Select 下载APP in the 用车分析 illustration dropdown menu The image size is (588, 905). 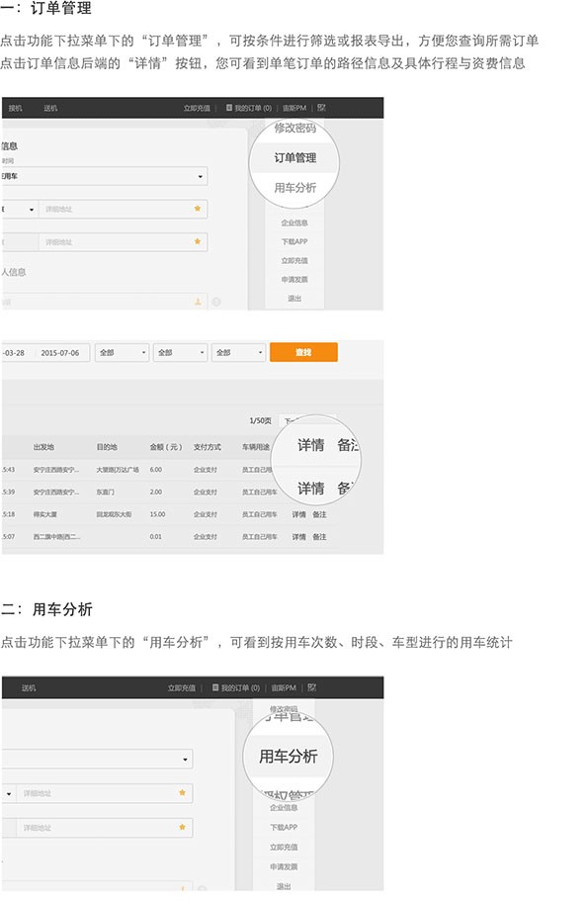coord(284,827)
